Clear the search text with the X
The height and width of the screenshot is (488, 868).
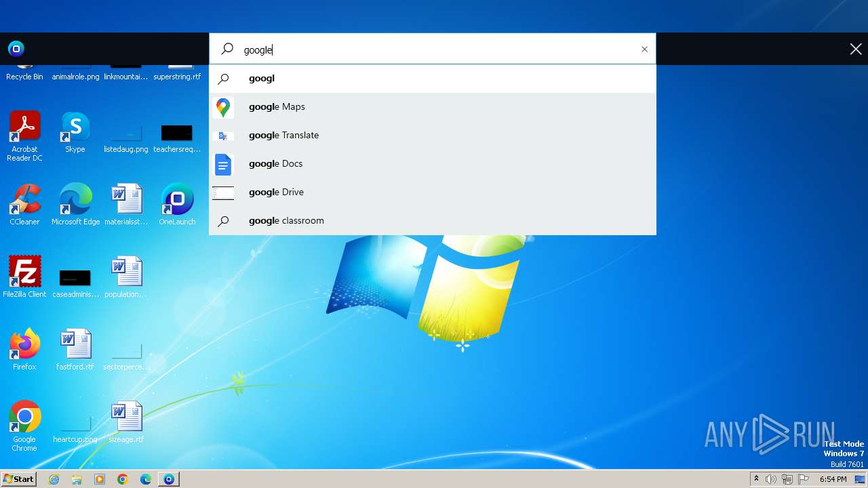click(x=644, y=49)
